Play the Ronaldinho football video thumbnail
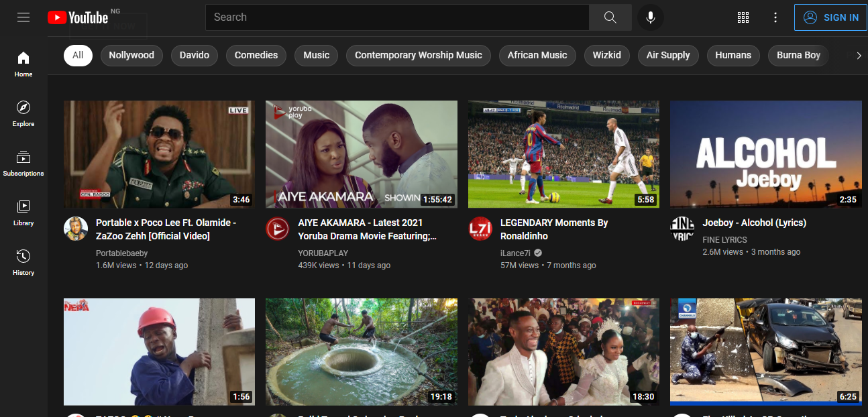Viewport: 868px width, 417px height. (563, 154)
